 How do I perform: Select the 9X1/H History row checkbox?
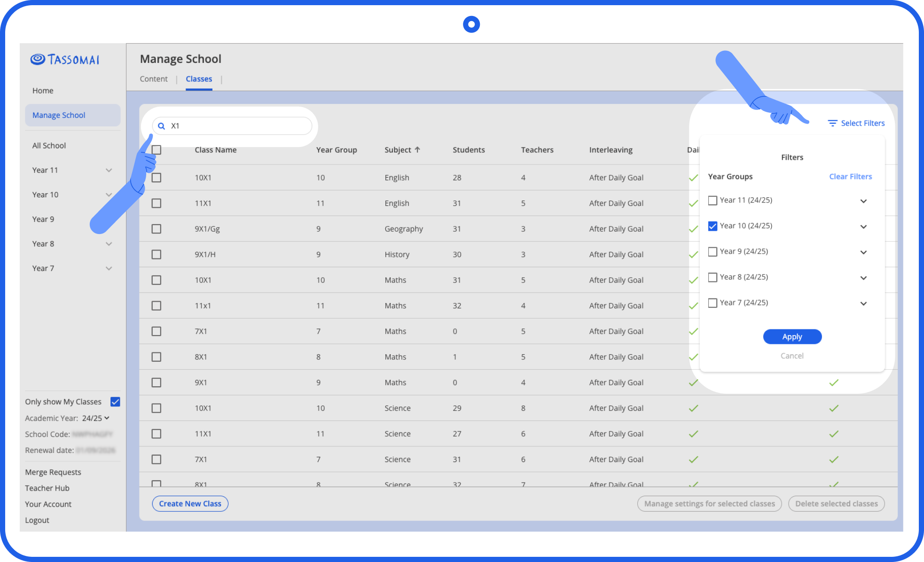[157, 254]
